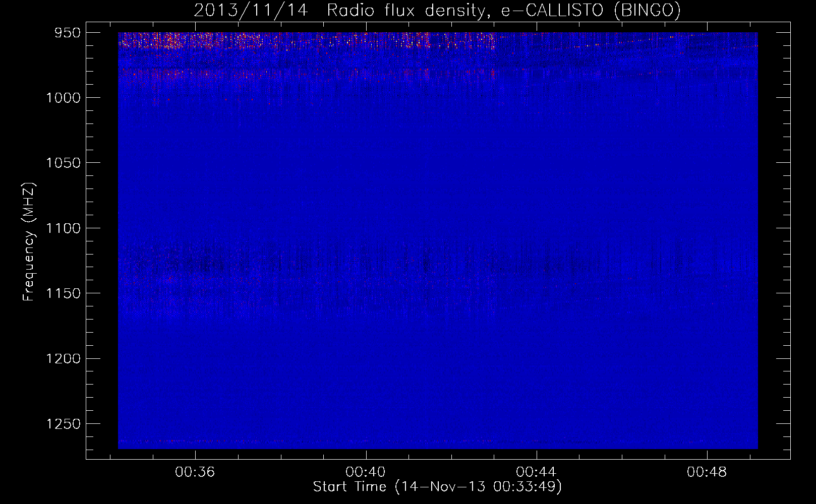816x504 pixels.
Task: Click the 00:48 time tick label
Action: (707, 472)
